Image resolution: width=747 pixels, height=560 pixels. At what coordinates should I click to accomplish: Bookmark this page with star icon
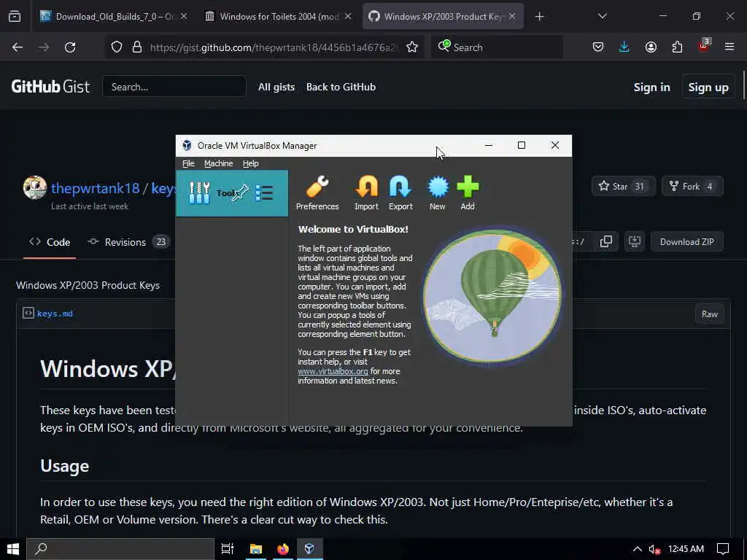pos(412,47)
